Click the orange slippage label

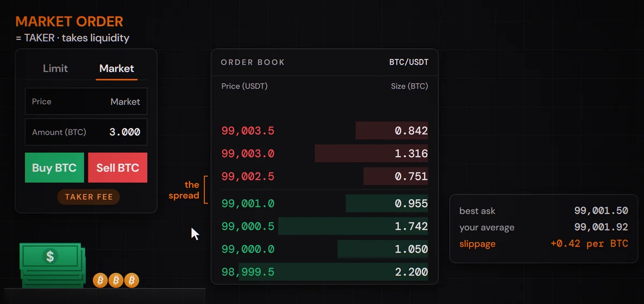coord(477,244)
